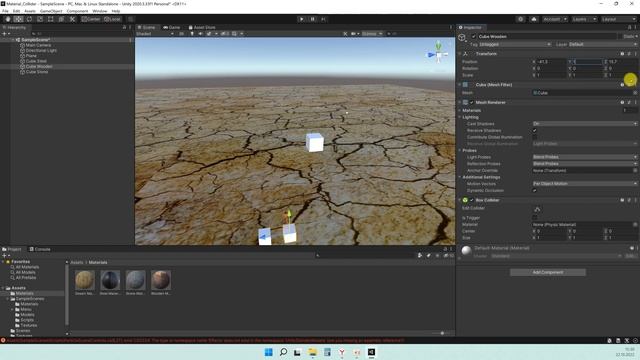This screenshot has width=640, height=360.
Task: Open the Cast Shadows dropdown
Action: coord(585,124)
